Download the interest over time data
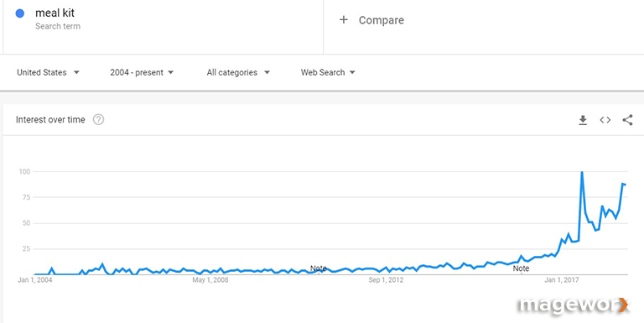644x323 pixels. coord(583,120)
